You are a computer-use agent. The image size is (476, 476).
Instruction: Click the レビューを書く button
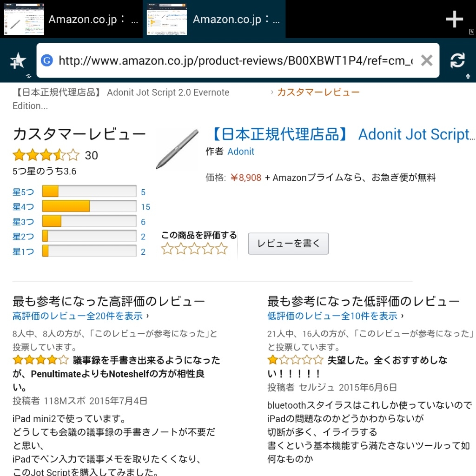click(288, 244)
